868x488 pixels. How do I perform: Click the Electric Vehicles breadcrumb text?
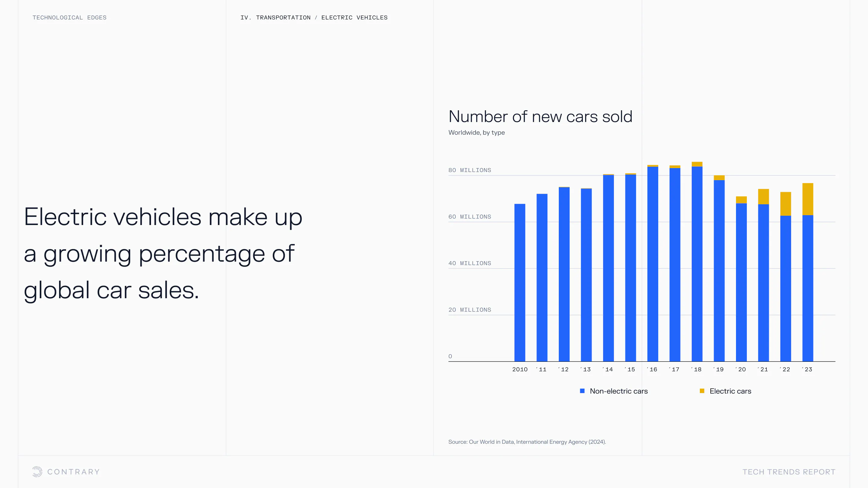coord(354,17)
